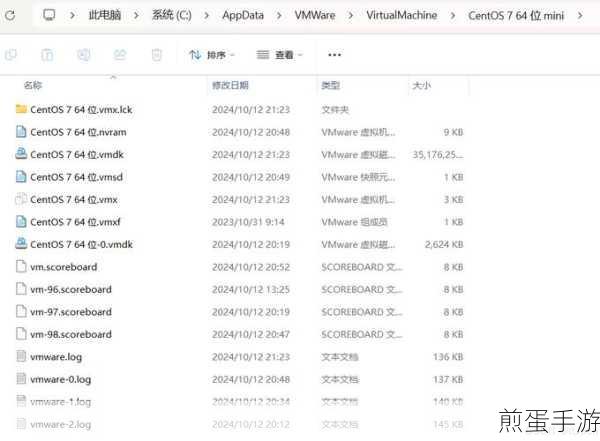Click file icon of vm-97.scoreboard
This screenshot has width=600, height=441.
(21, 312)
